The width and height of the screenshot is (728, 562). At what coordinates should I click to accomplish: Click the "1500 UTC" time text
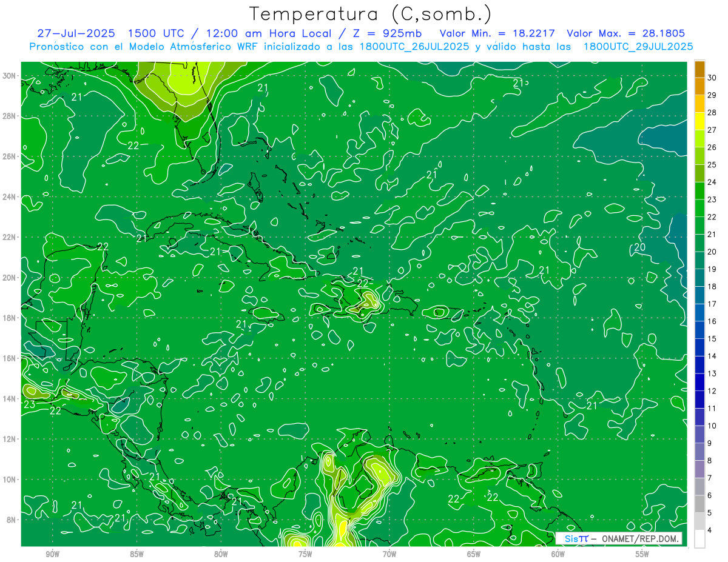[x=156, y=33]
